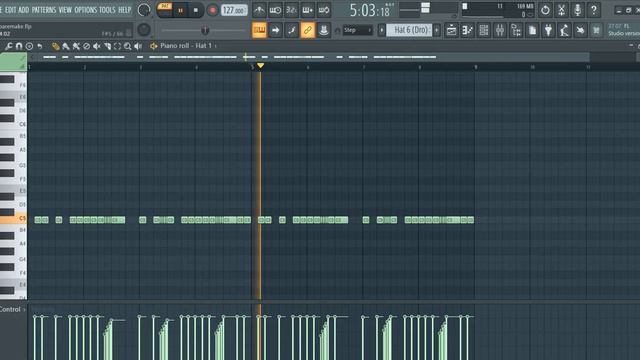Click the CPU and memory meter panel
640x360 pixels.
498,10
